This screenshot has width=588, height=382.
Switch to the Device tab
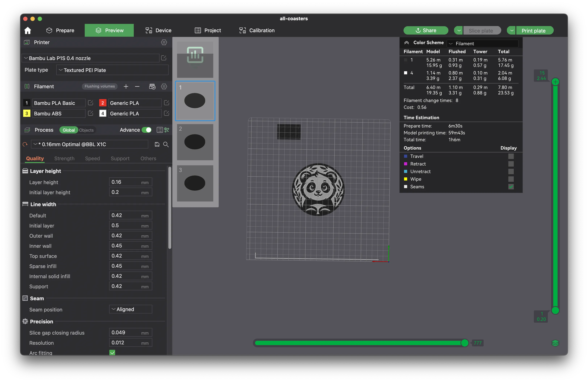[158, 30]
